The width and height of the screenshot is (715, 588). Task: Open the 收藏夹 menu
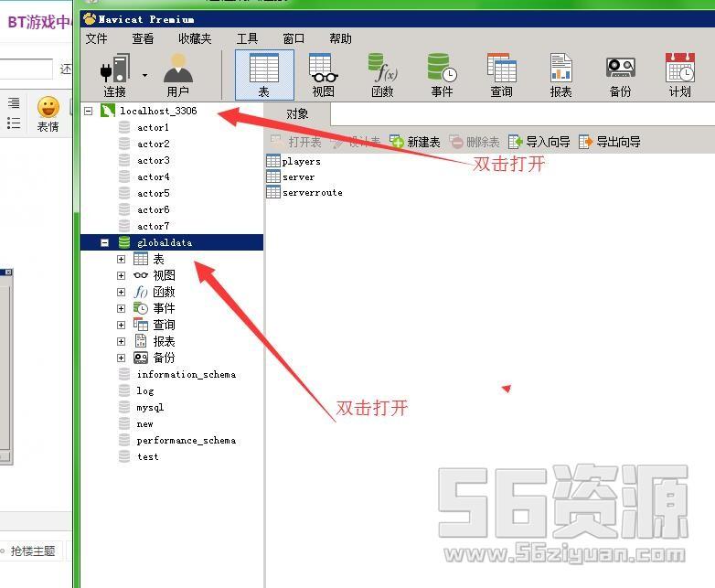pos(195,38)
